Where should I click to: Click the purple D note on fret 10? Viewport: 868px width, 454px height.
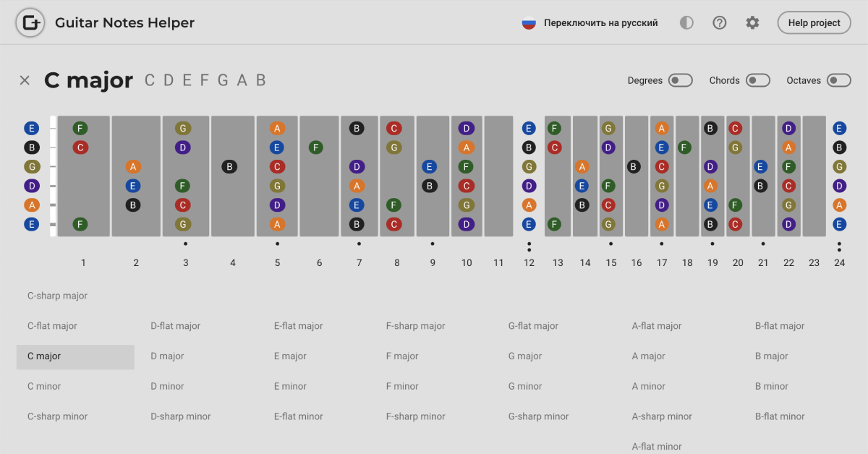[x=467, y=127]
